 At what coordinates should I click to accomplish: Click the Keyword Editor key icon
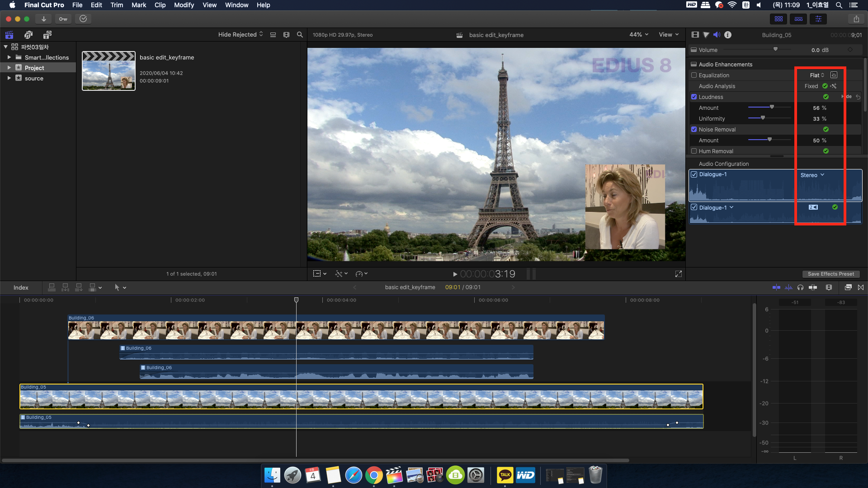click(63, 19)
